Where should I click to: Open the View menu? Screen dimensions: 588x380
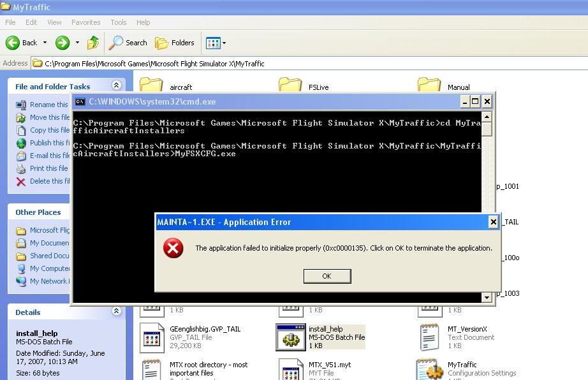tap(54, 22)
